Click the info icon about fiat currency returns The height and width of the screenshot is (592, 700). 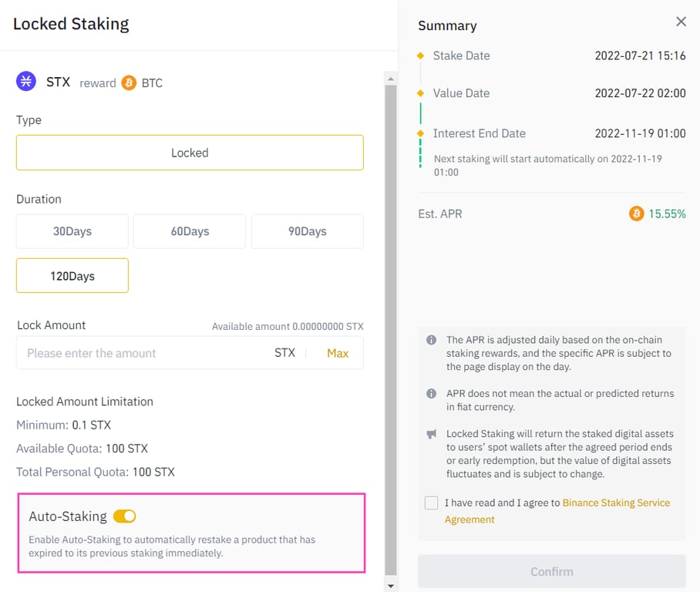pos(432,393)
